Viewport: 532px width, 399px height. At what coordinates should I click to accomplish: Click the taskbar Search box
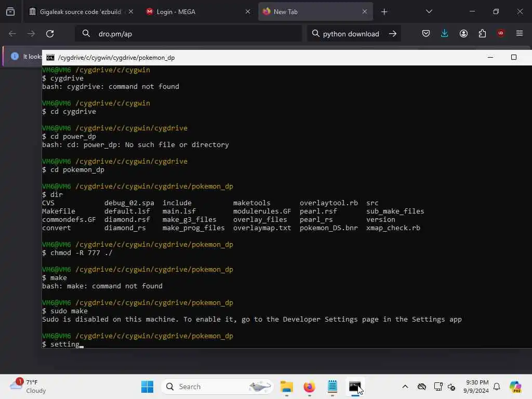[218, 387]
